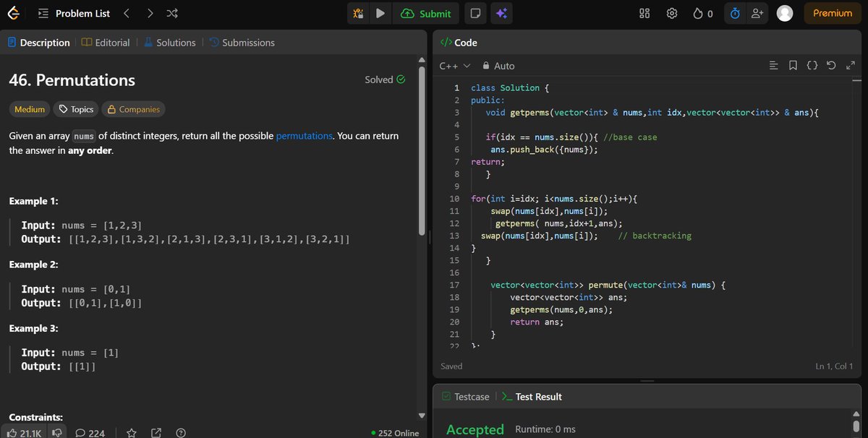Open the layout grid icon
The image size is (868, 438).
[x=646, y=13]
